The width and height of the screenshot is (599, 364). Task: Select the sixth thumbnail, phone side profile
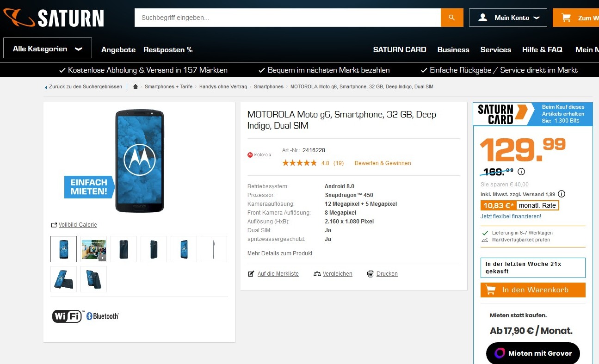[x=214, y=249]
